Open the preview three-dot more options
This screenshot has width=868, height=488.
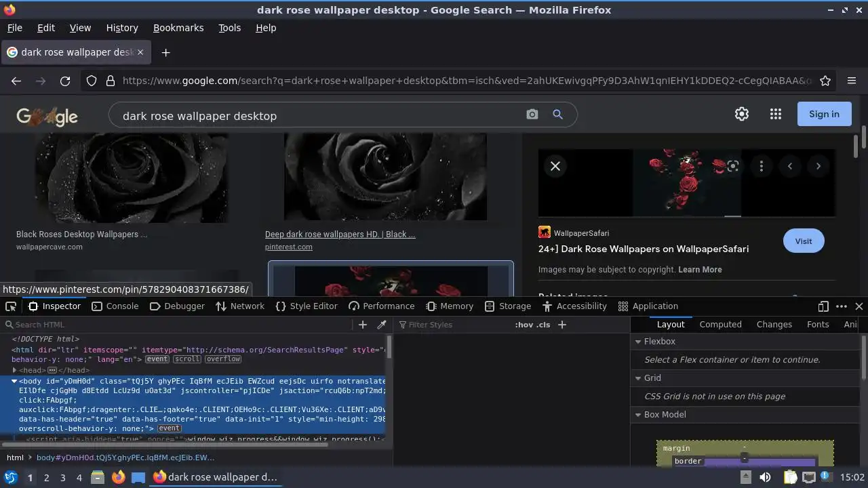pos(762,166)
